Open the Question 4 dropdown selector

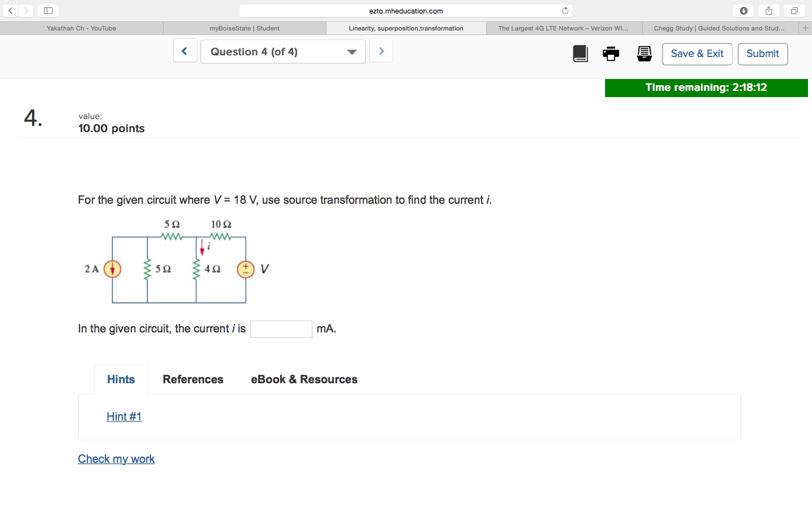(283, 51)
